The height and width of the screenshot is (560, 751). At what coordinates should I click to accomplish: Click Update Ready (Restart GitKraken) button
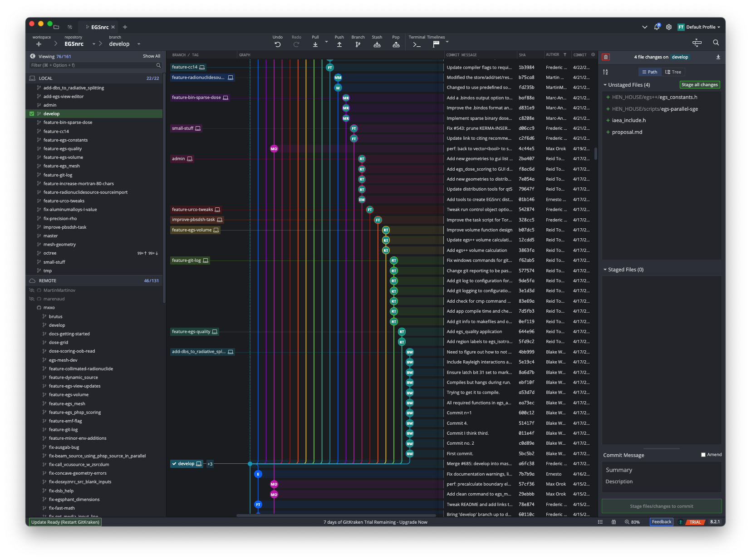pos(65,522)
